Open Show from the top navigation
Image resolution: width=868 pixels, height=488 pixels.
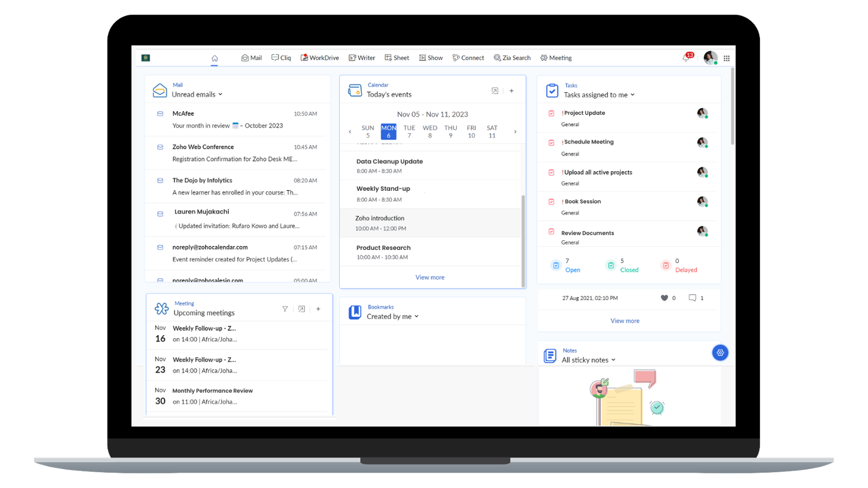pyautogui.click(x=431, y=58)
